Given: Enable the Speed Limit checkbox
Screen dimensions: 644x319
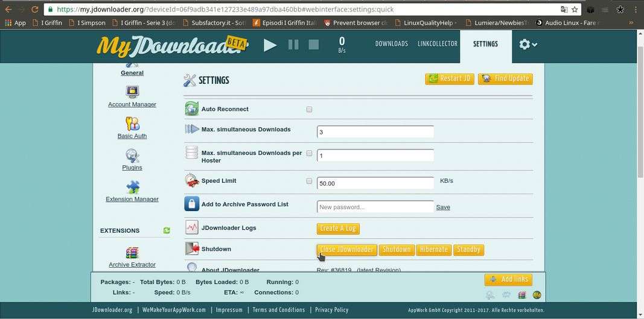Looking at the screenshot, I should (309, 181).
